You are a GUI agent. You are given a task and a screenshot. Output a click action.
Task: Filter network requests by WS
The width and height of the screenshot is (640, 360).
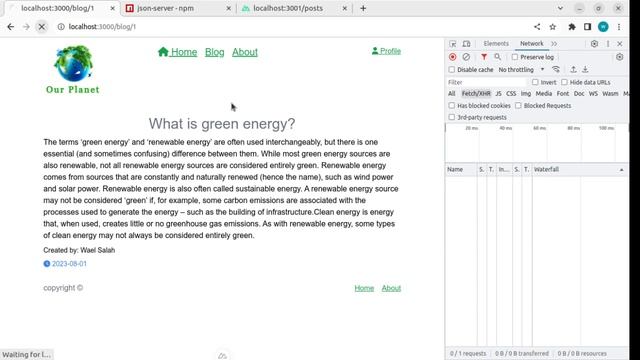[593, 93]
